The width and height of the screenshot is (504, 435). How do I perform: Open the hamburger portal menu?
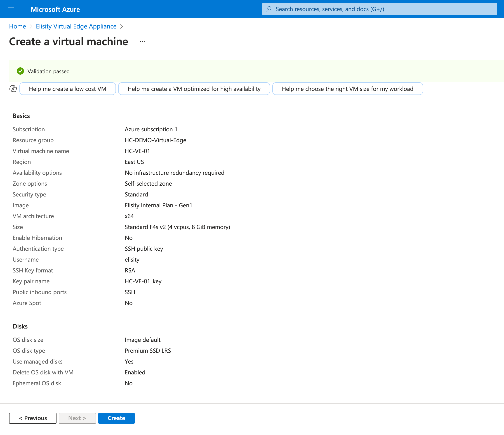pyautogui.click(x=11, y=9)
